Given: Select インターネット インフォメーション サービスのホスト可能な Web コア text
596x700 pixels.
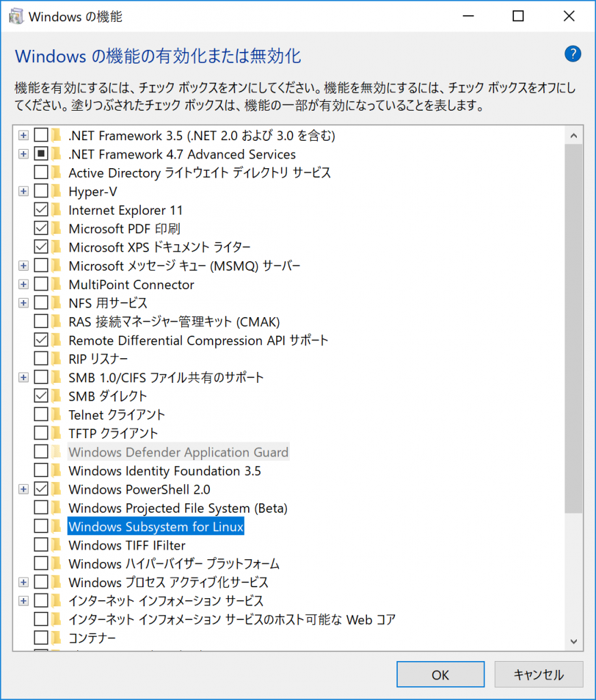Looking at the screenshot, I should pos(232,619).
